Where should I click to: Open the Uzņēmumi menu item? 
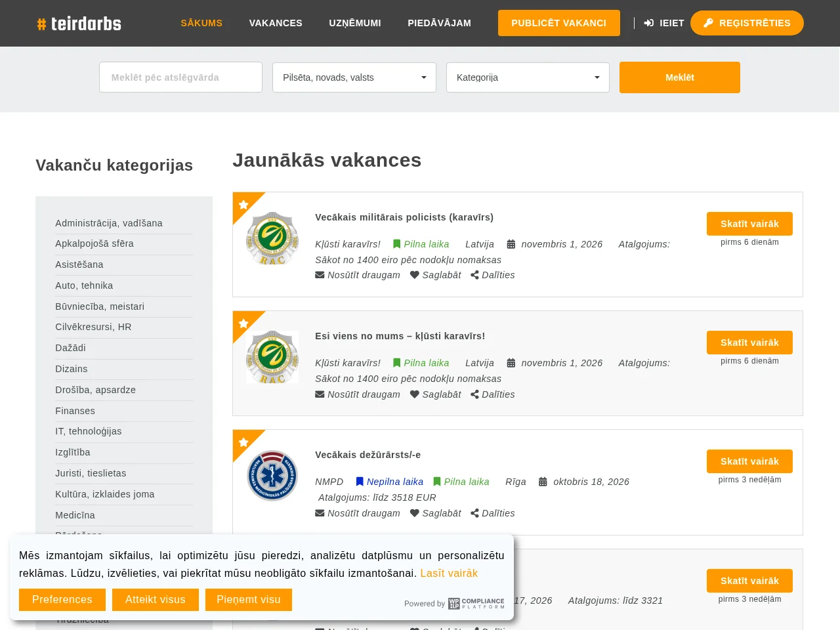(355, 23)
